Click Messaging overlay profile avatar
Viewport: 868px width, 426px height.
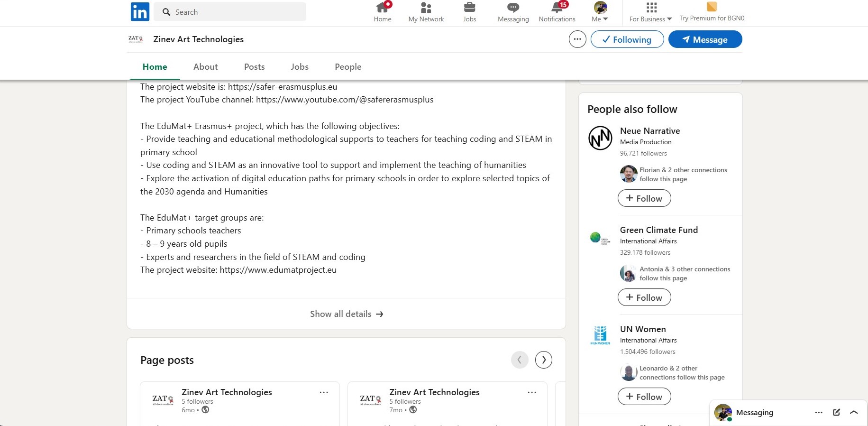[x=723, y=412]
